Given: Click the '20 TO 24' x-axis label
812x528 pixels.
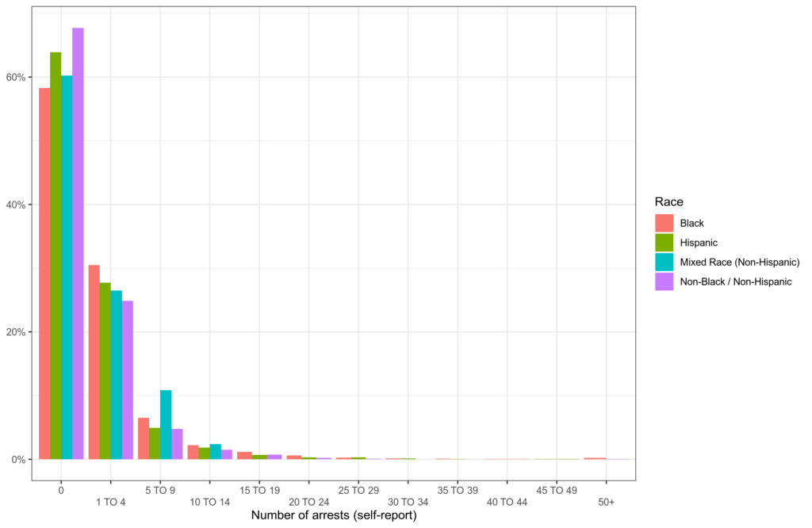Looking at the screenshot, I should (309, 502).
